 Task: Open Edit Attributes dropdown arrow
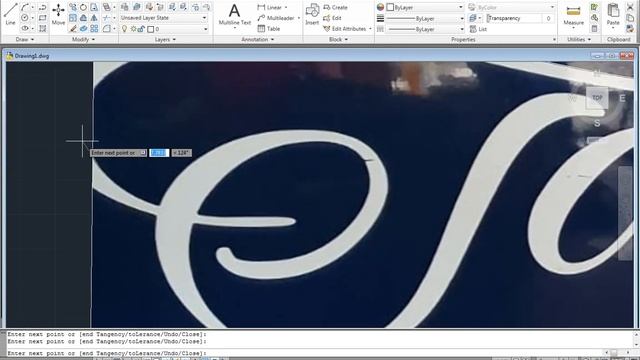(370, 29)
